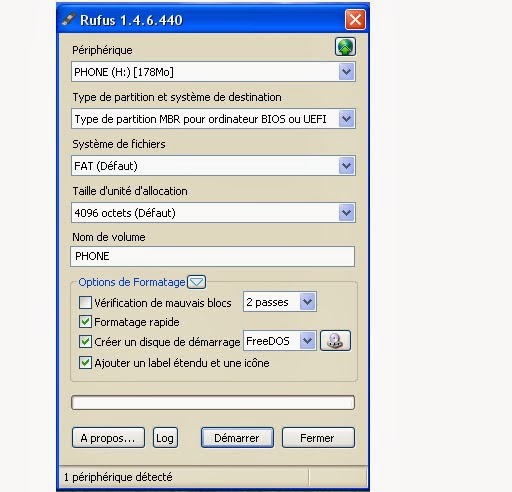Click the 'Système de fichiers' label
512x492 pixels.
coord(119,144)
